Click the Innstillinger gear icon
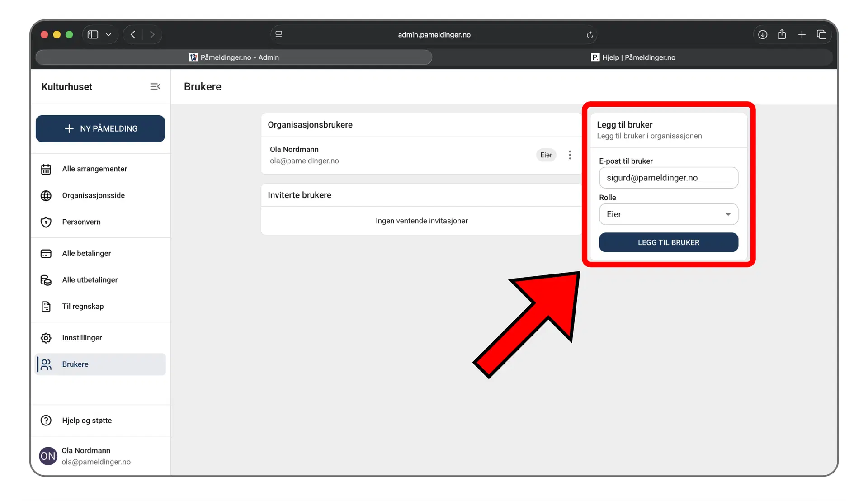This screenshot has width=868, height=501. click(x=46, y=338)
